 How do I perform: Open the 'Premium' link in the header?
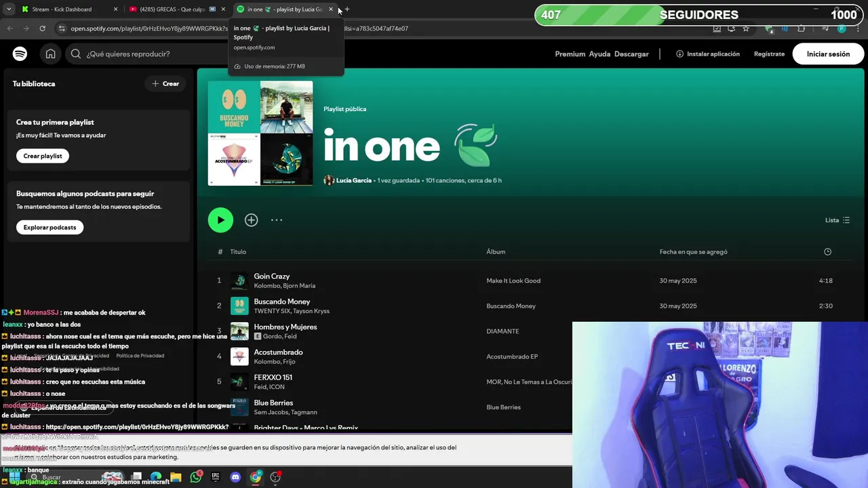[570, 54]
